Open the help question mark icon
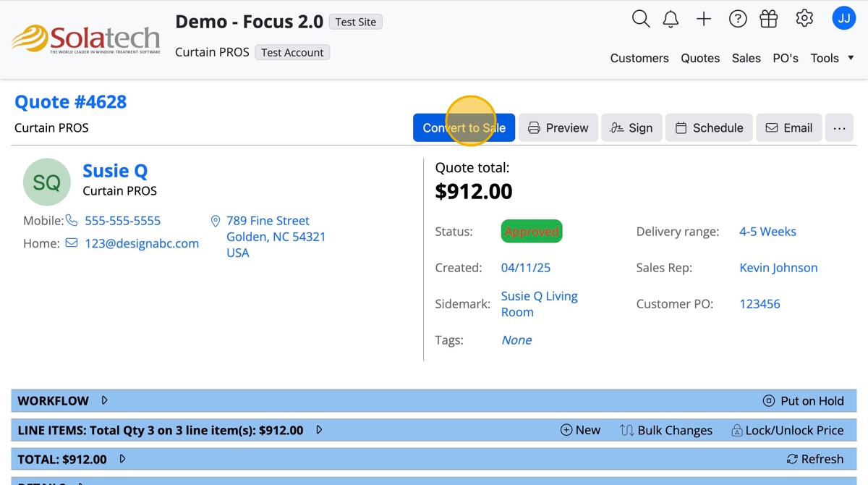The image size is (868, 485). [738, 20]
